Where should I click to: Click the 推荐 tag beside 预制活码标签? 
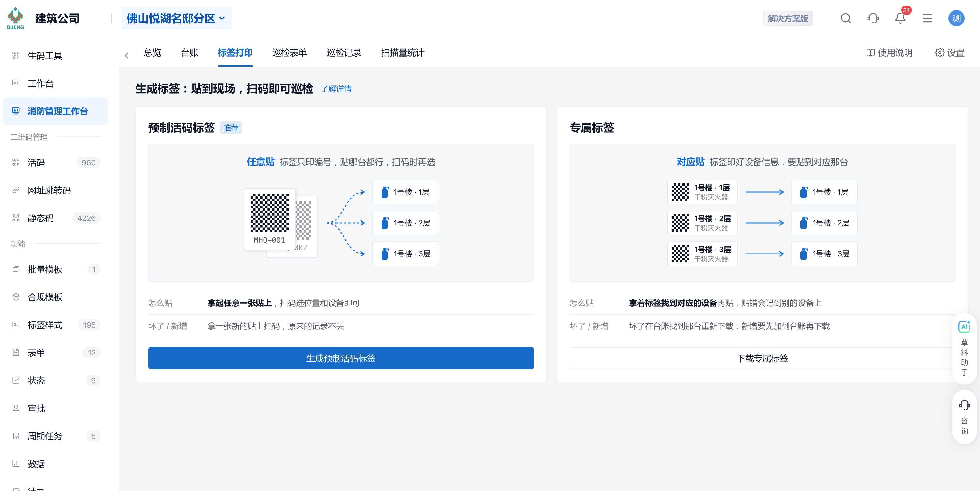coord(231,128)
